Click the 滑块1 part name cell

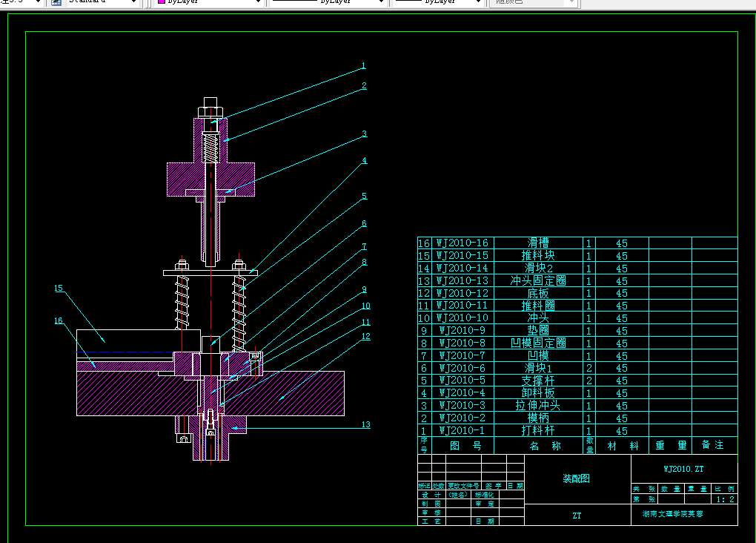pos(538,368)
